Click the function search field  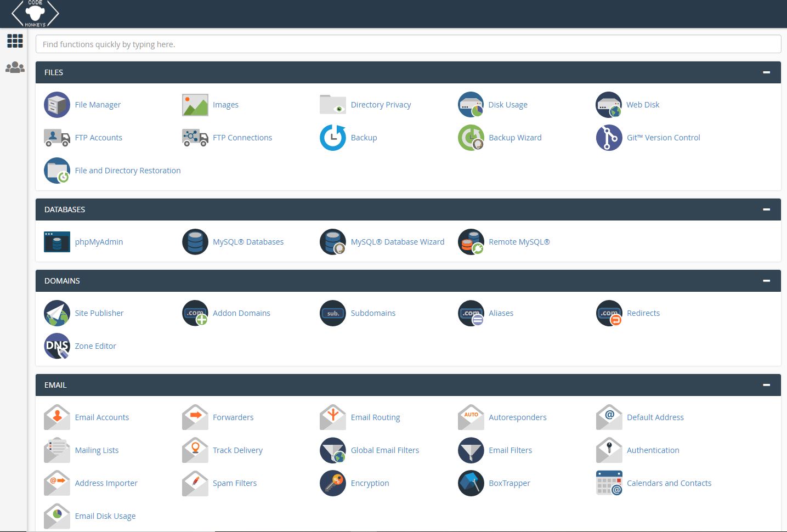coord(408,44)
